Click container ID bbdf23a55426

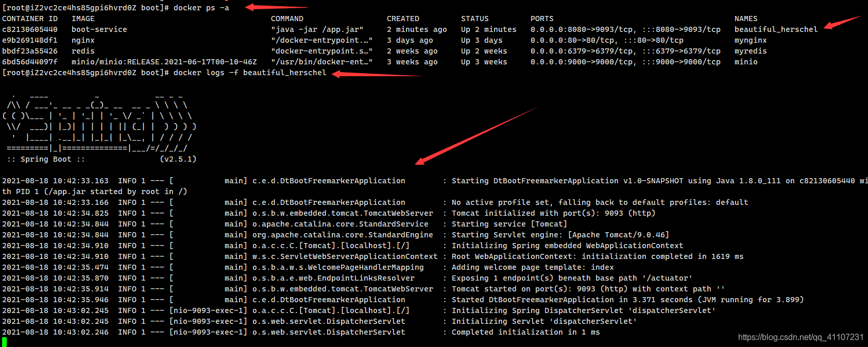[x=30, y=51]
